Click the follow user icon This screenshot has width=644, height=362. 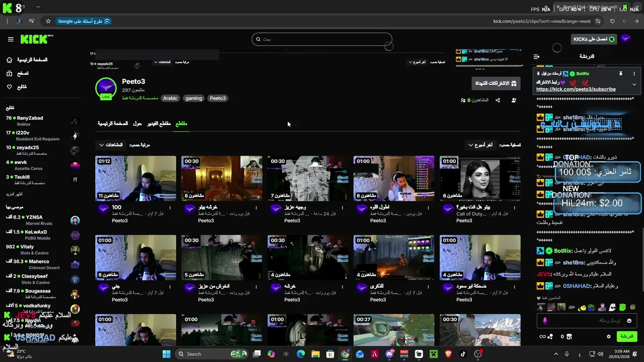pos(514,100)
